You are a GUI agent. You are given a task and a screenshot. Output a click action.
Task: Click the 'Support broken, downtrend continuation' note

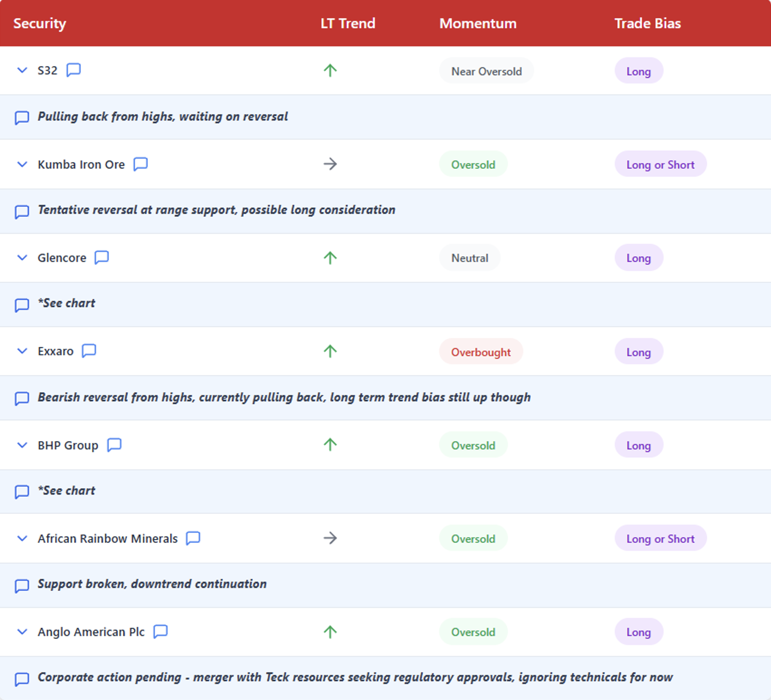pos(152,584)
